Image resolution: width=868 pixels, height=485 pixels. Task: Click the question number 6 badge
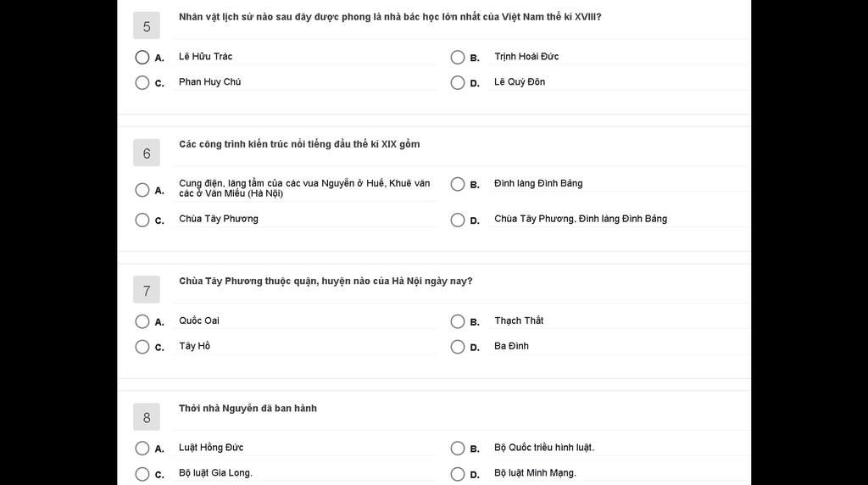point(147,153)
